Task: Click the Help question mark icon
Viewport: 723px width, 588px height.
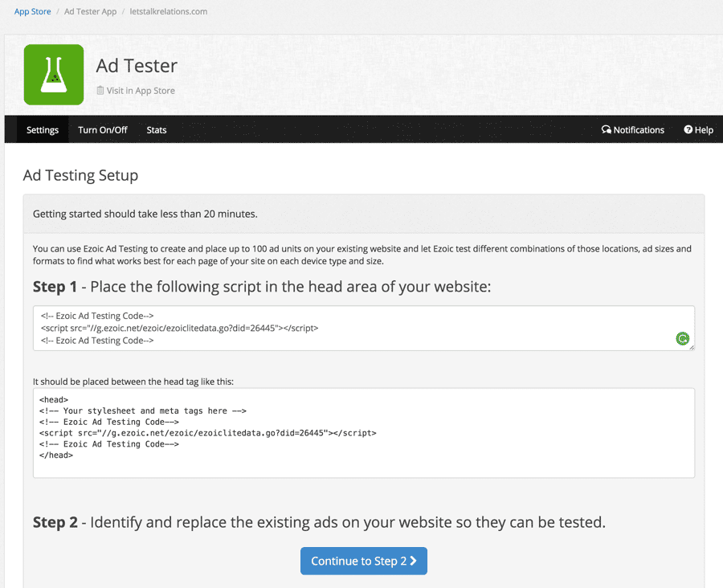Action: tap(688, 130)
